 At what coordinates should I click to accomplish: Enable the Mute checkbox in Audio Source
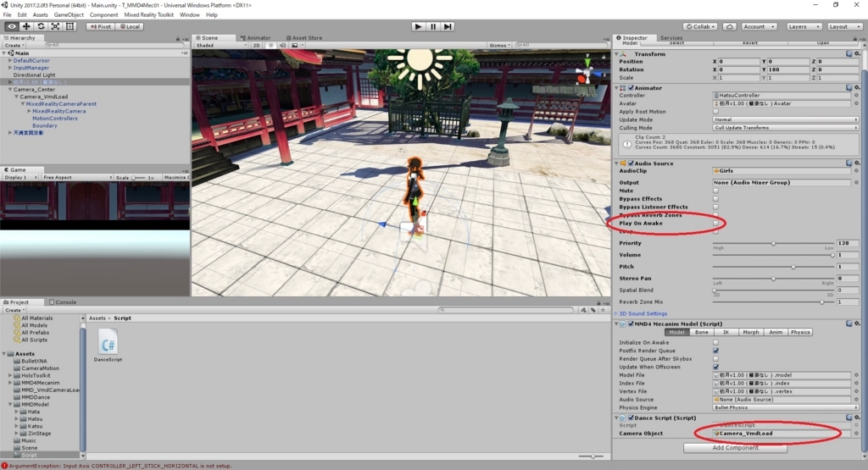click(715, 191)
